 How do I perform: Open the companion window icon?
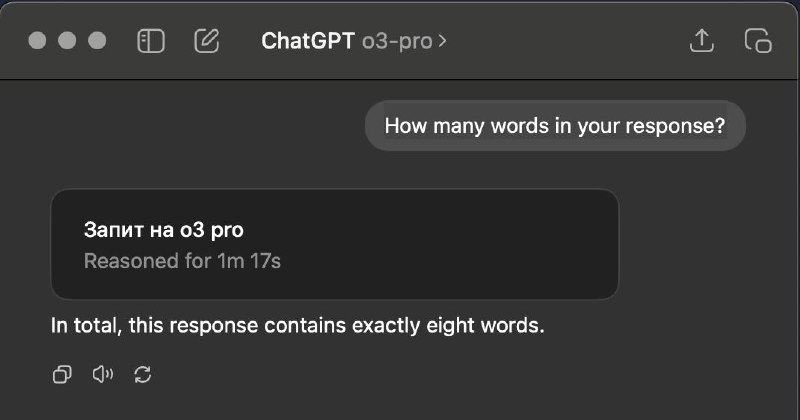758,41
